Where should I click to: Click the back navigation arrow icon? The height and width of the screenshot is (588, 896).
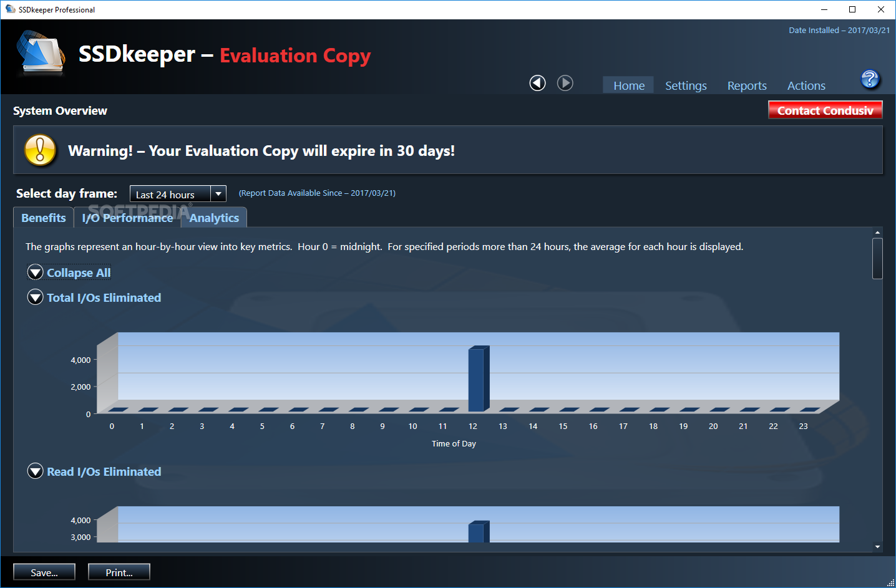[x=537, y=83]
